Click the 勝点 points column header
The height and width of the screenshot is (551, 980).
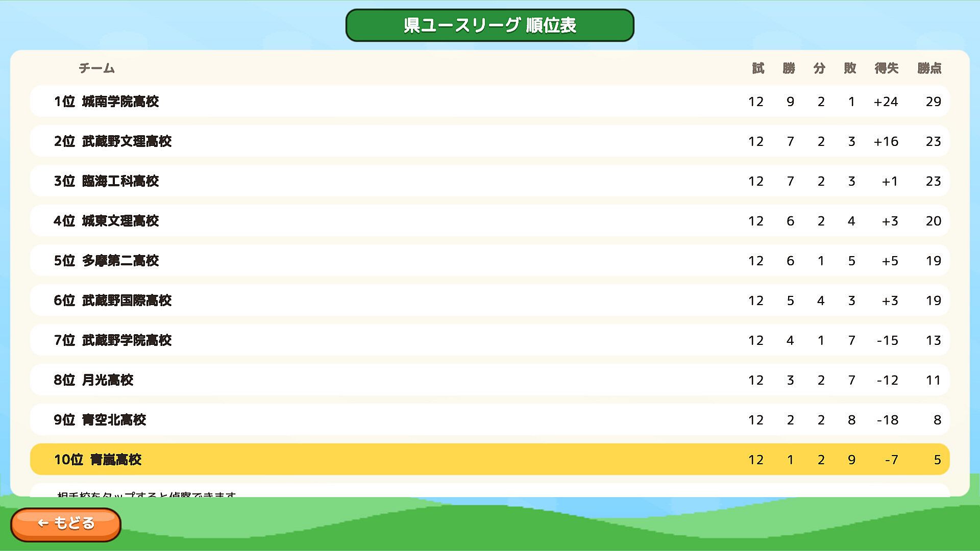click(929, 68)
